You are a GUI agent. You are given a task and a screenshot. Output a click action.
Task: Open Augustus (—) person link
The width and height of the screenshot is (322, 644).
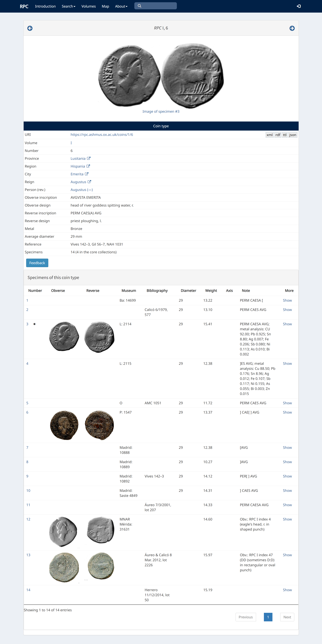point(82,190)
